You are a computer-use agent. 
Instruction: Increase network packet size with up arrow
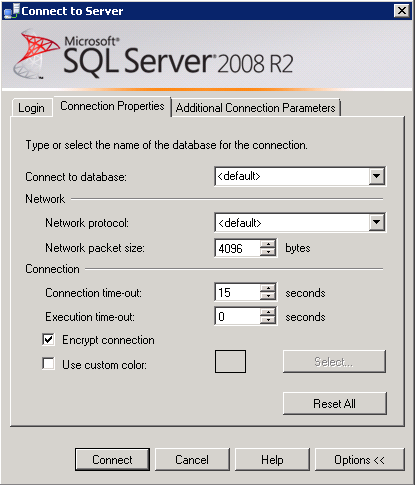[x=268, y=244]
